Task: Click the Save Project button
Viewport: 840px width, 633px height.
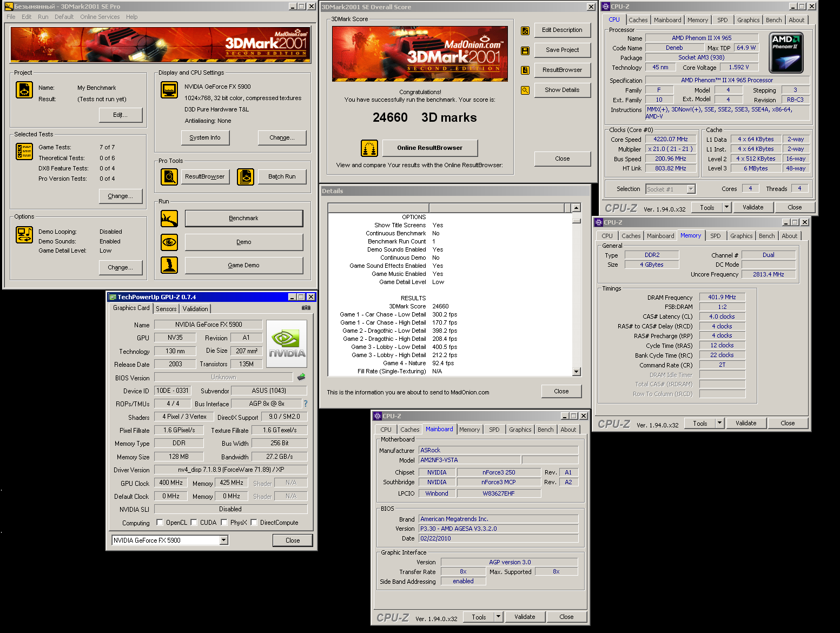Action: 562,50
